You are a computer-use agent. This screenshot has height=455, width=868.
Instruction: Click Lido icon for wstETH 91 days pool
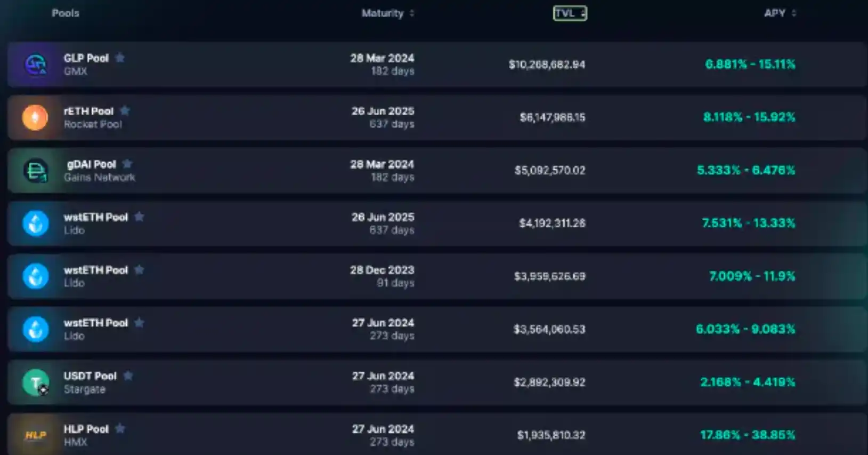click(36, 276)
